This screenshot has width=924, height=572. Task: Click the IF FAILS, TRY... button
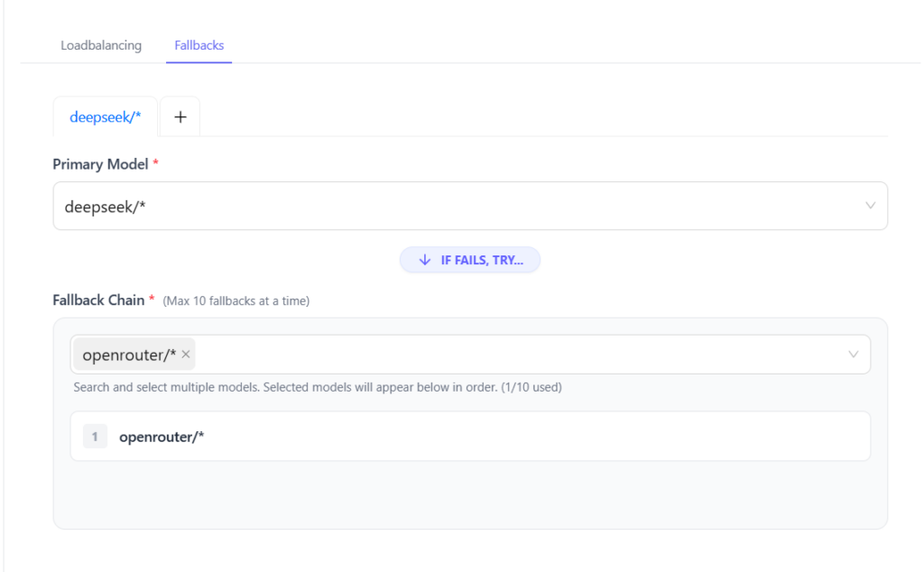coord(470,260)
